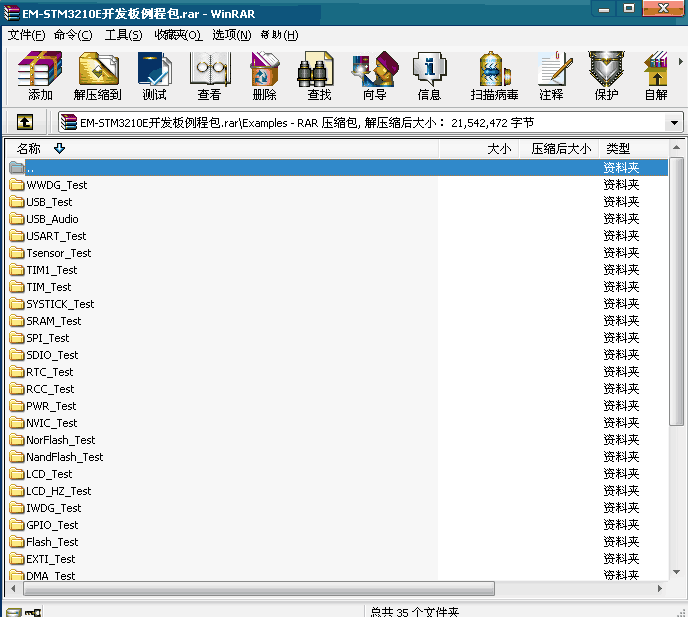Click the 保护 (Protect) shield icon
Screen dimensions: 688x617
[606, 75]
